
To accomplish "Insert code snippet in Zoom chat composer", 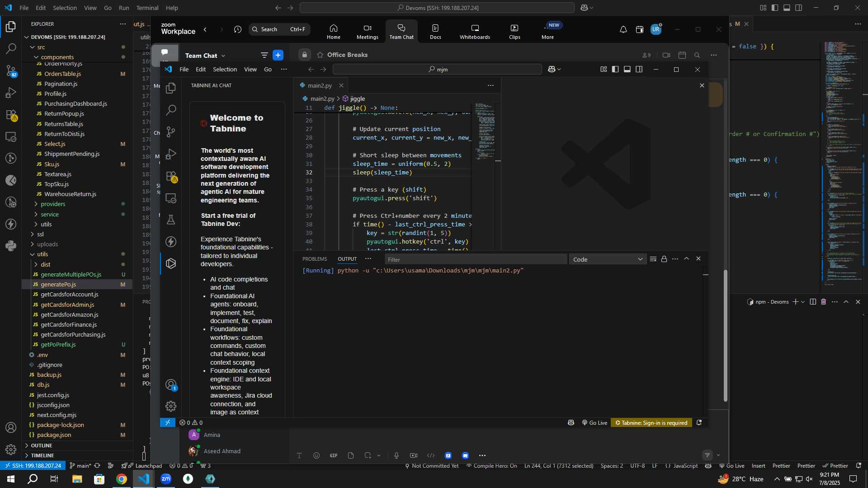I will tap(431, 455).
